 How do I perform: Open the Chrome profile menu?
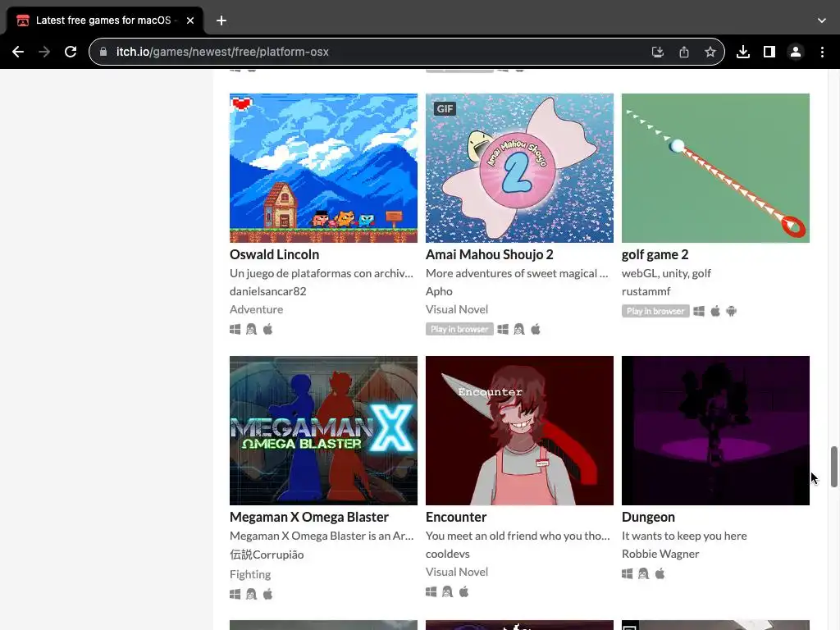pos(796,52)
